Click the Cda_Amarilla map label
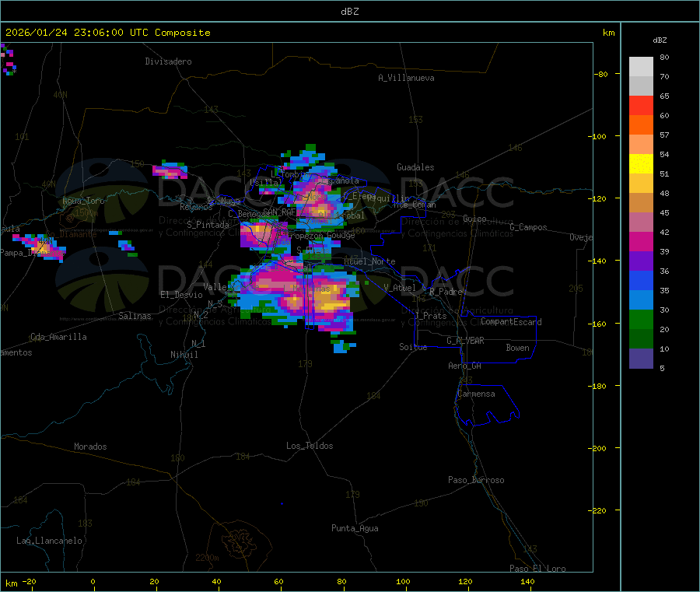This screenshot has height=592, width=700. coord(58,337)
